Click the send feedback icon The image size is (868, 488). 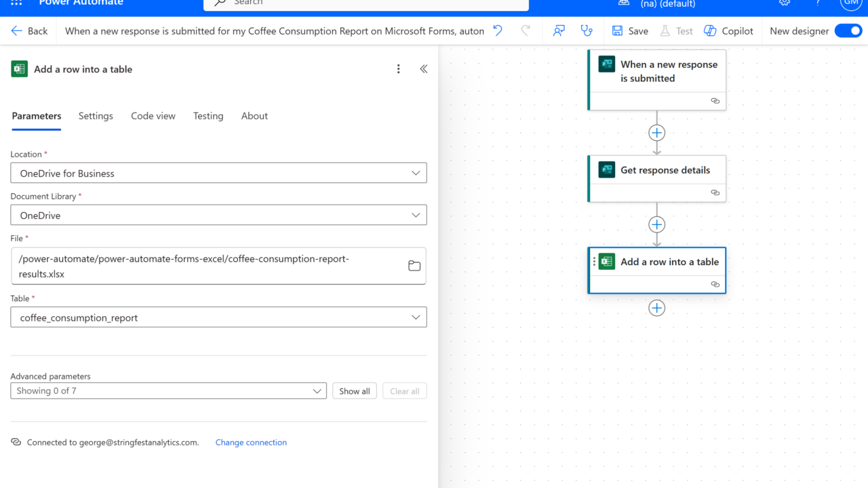click(x=559, y=30)
